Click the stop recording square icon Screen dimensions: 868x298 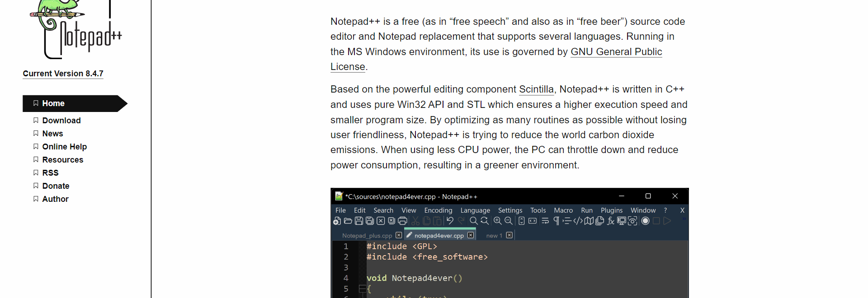[656, 221]
